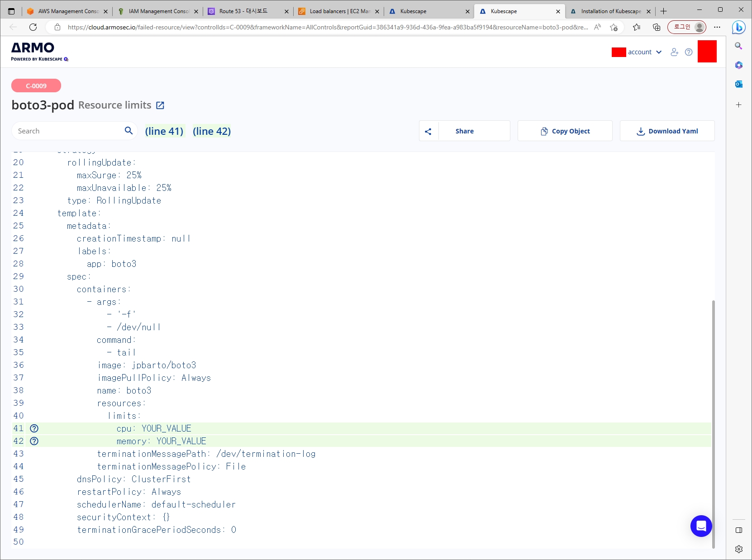Click 'dnsPolicy: ClusterFirst' line
The image size is (752, 560).
point(134,479)
